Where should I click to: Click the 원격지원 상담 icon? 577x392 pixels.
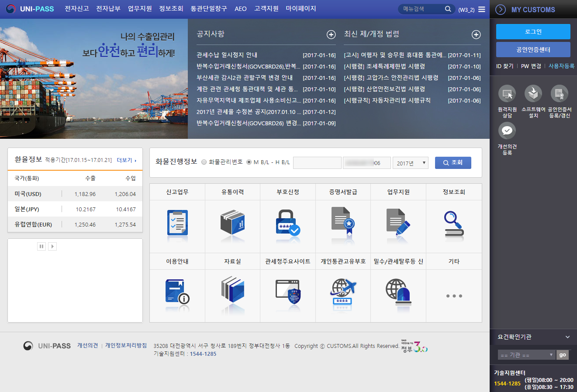pyautogui.click(x=507, y=94)
